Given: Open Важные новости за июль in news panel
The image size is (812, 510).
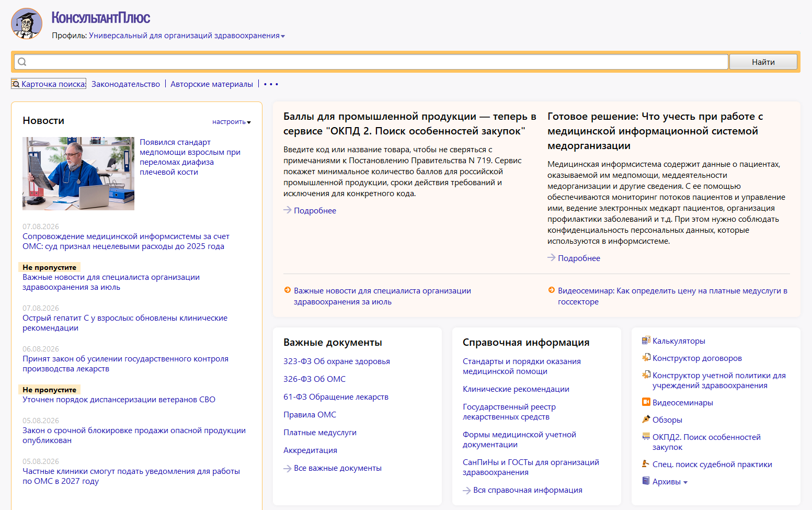Looking at the screenshot, I should click(x=111, y=282).
